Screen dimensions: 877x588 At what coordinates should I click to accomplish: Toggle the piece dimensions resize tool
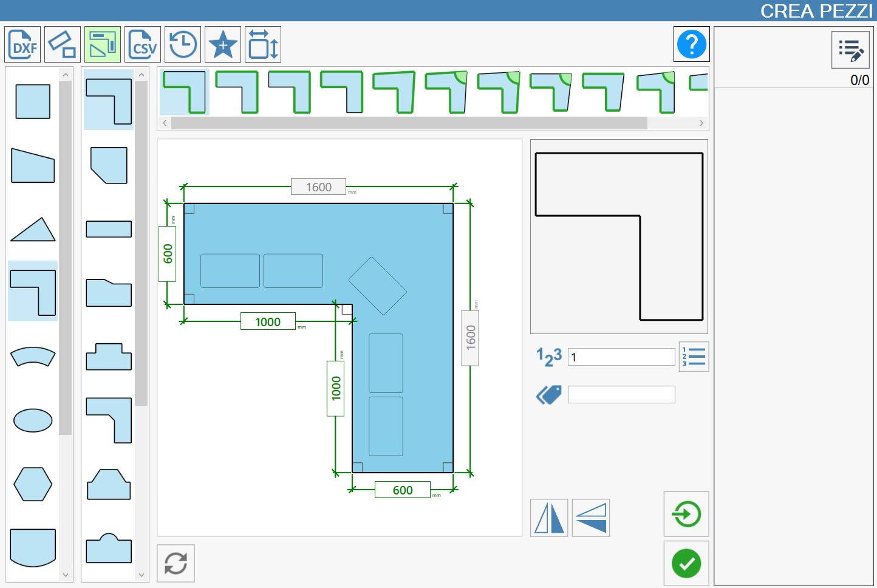263,44
